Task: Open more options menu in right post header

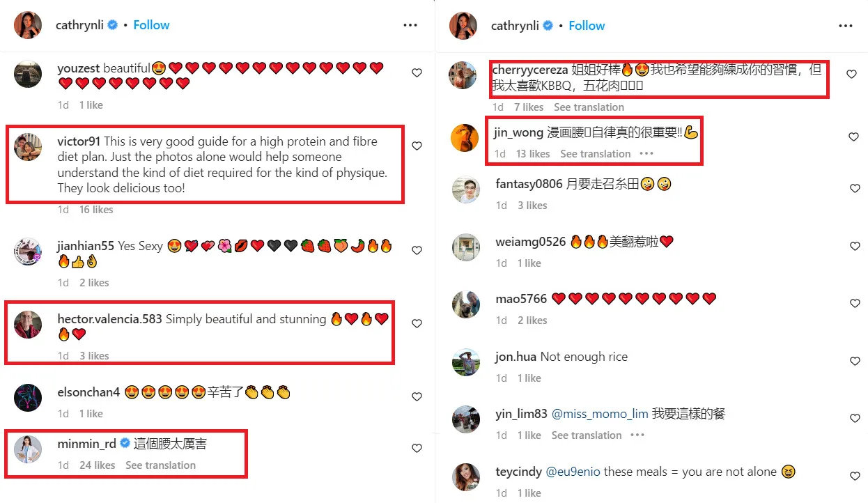Action: [x=846, y=26]
